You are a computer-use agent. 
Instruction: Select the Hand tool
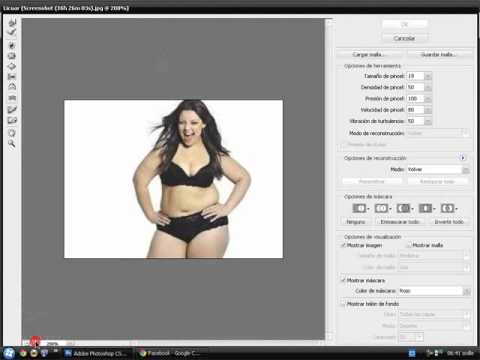(12, 133)
